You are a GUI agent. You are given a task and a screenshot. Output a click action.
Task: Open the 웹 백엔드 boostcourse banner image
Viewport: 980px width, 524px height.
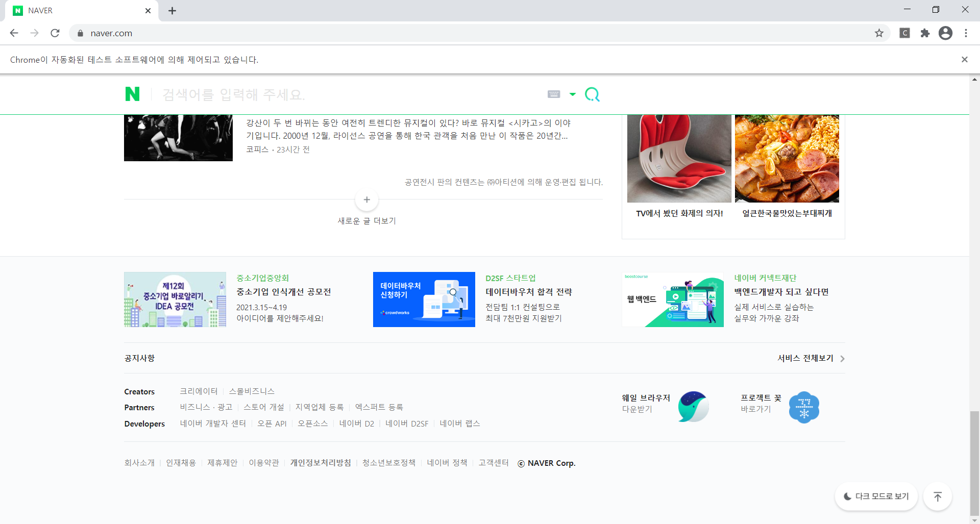pyautogui.click(x=673, y=300)
